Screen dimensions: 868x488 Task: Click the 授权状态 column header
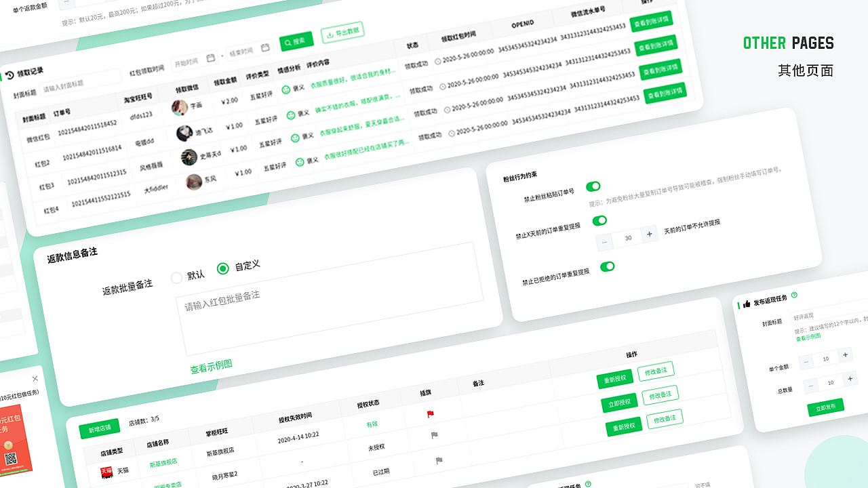[x=368, y=403]
